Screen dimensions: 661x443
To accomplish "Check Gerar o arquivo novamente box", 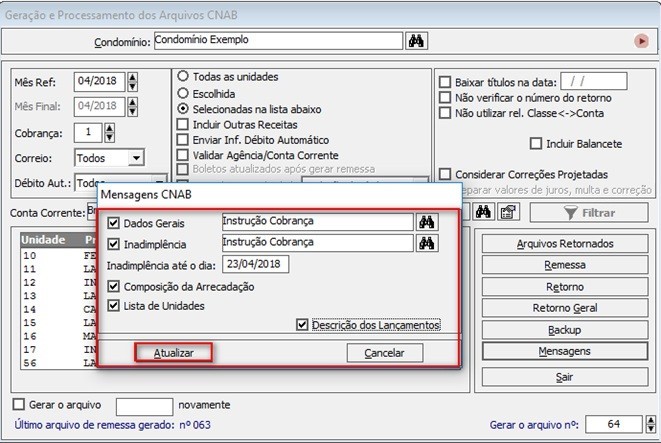I will click(19, 404).
